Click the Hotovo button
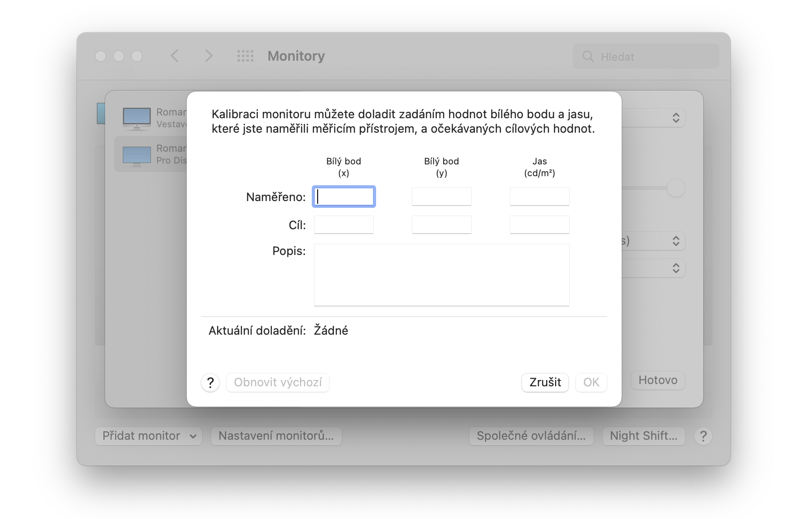Screen dimensions: 812x519 [x=658, y=380]
